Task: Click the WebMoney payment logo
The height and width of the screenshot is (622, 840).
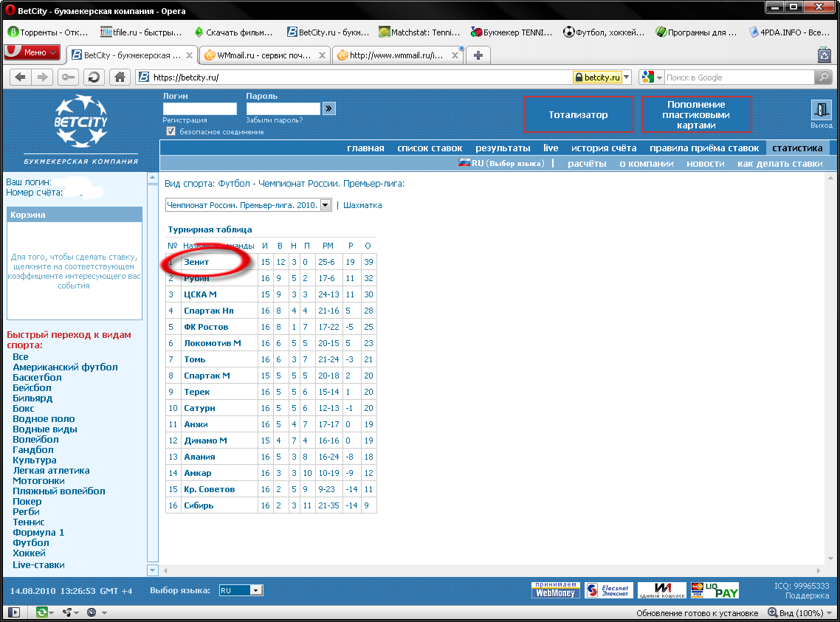Action: (x=556, y=590)
